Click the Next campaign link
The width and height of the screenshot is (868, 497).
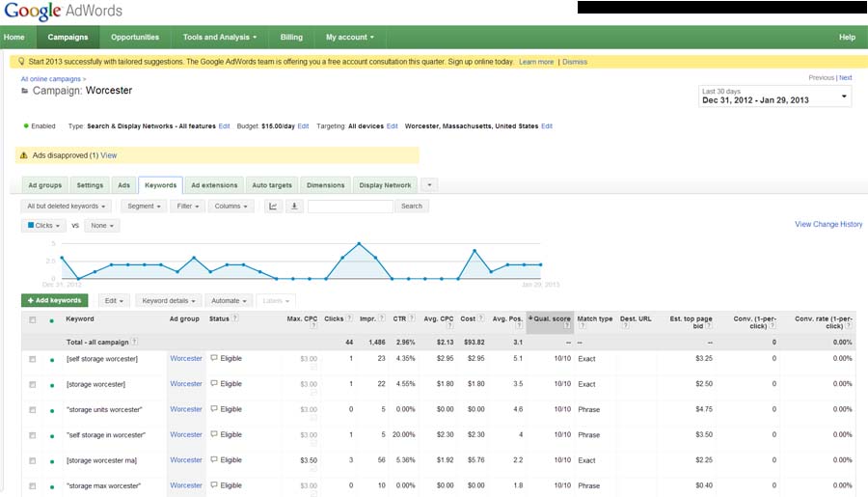[x=845, y=78]
